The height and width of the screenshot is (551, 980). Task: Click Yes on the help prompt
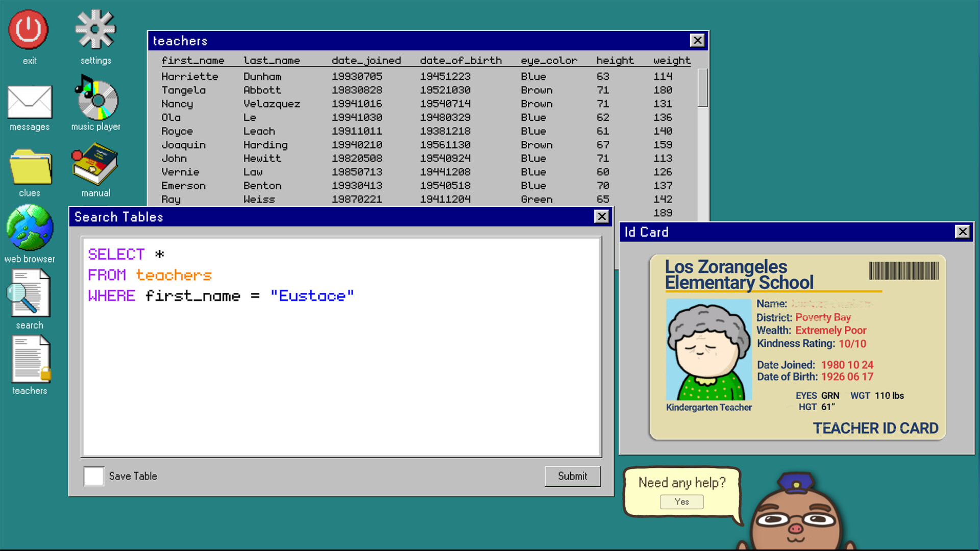coord(682,502)
